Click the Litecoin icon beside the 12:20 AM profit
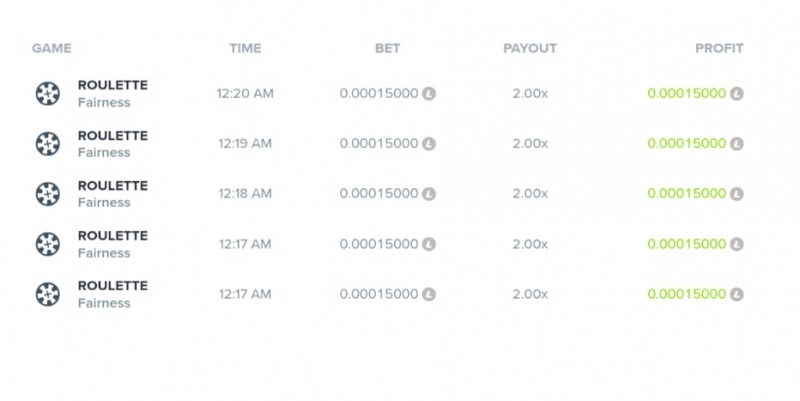Screen dimensions: 800x401 point(736,94)
